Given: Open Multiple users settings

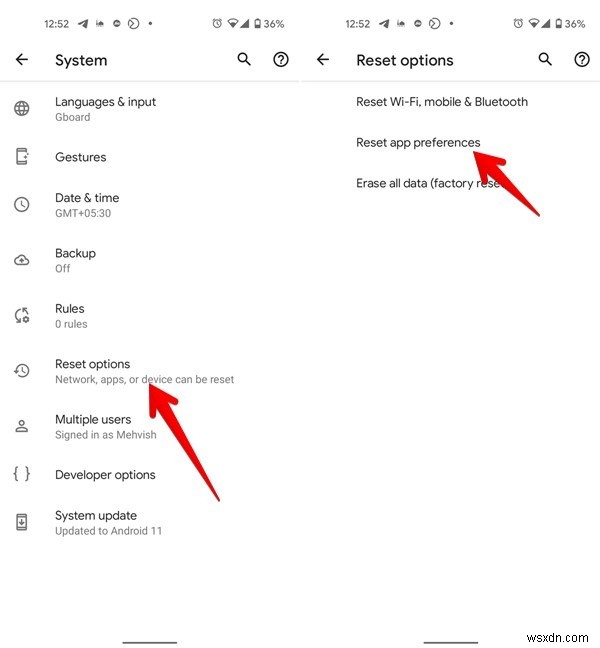Looking at the screenshot, I should click(x=150, y=426).
